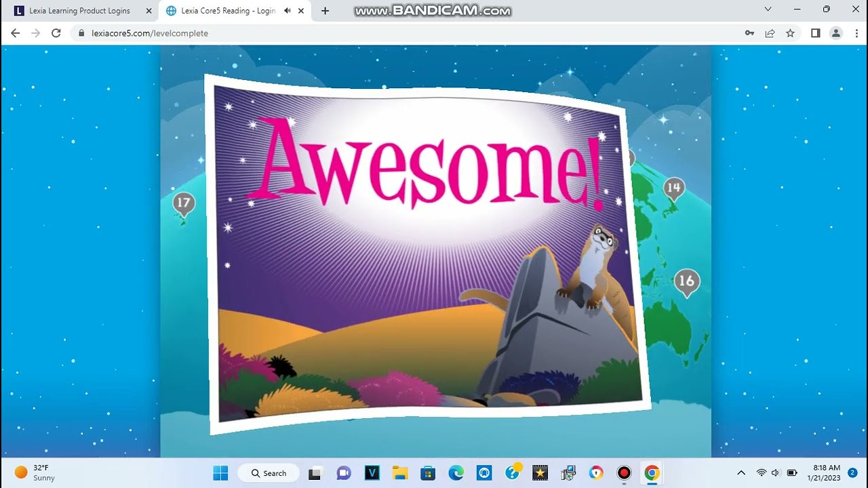Bookmark this page with the star
Screen dimensions: 868x488
tap(790, 33)
